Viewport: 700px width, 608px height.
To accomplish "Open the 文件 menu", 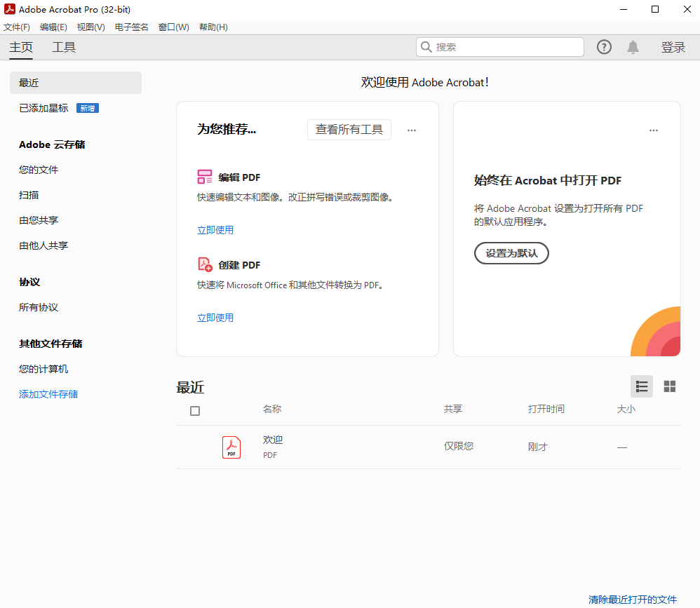I will click(x=17, y=27).
